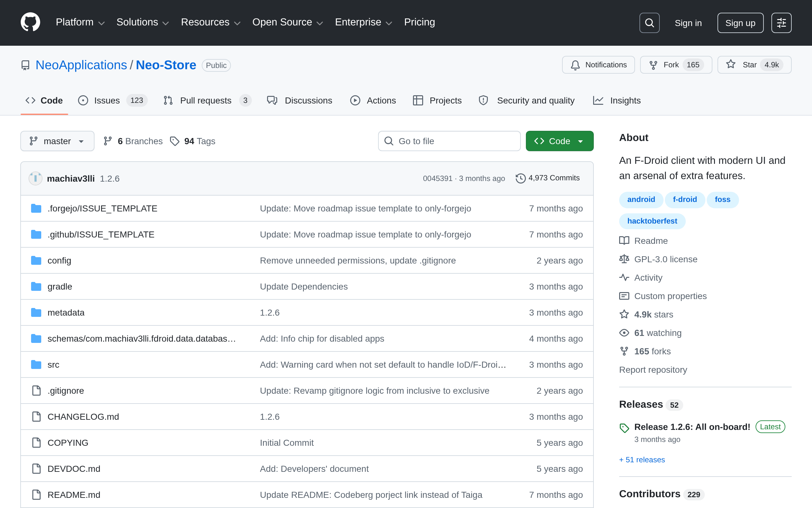Open the schemas/com.machiav3lli.fdroid.data.databas… folder
812x508 pixels.
click(x=141, y=339)
